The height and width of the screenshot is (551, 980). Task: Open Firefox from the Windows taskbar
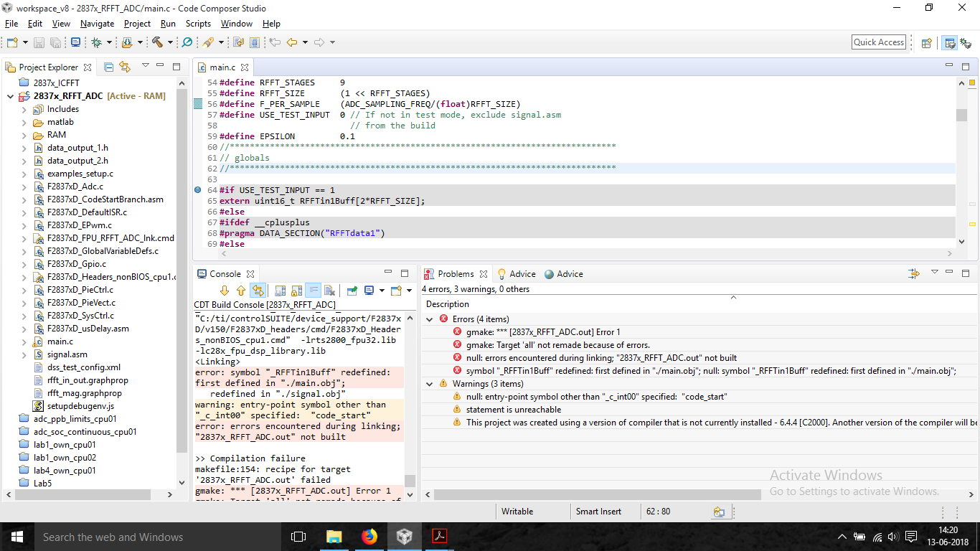[x=369, y=537]
